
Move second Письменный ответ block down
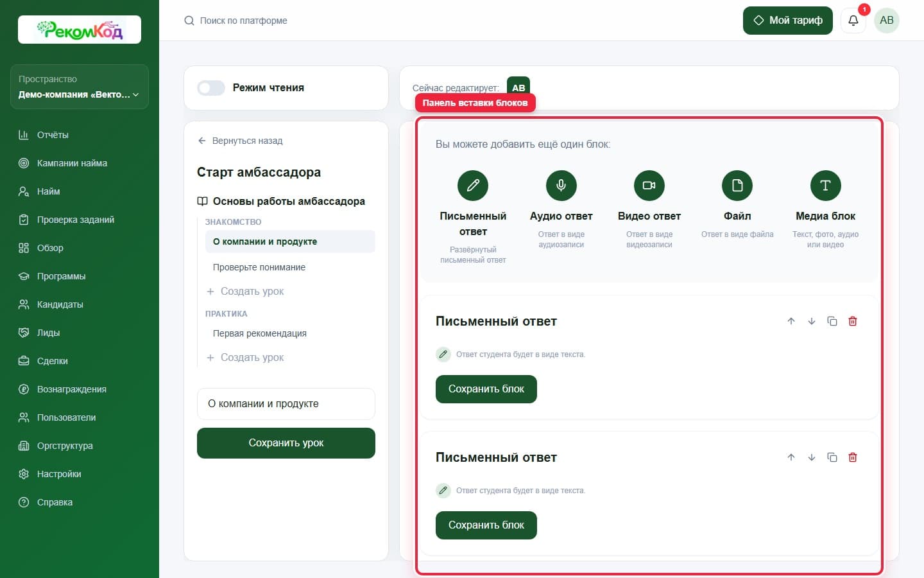(812, 457)
